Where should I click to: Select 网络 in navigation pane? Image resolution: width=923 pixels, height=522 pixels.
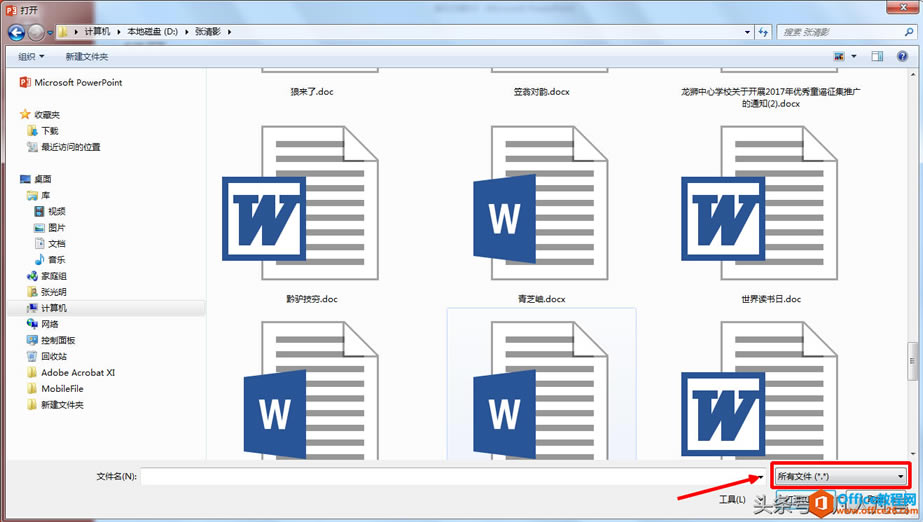[x=43, y=324]
